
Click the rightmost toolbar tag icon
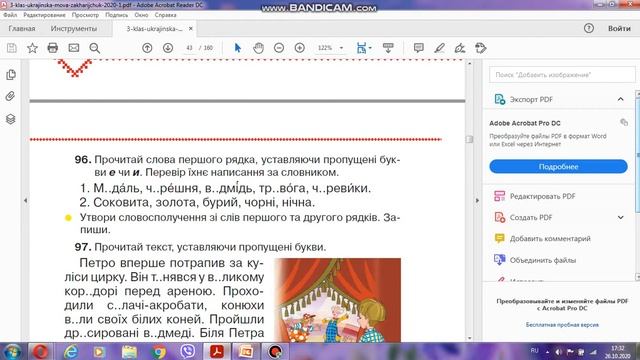[481, 48]
